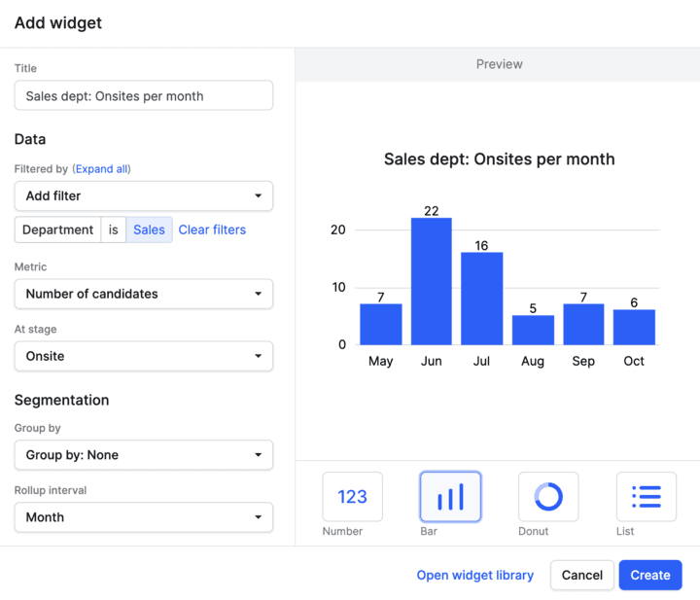Image resolution: width=700 pixels, height=600 pixels.
Task: Expand the Metric dropdown showing Number of candidates
Action: pyautogui.click(x=144, y=294)
